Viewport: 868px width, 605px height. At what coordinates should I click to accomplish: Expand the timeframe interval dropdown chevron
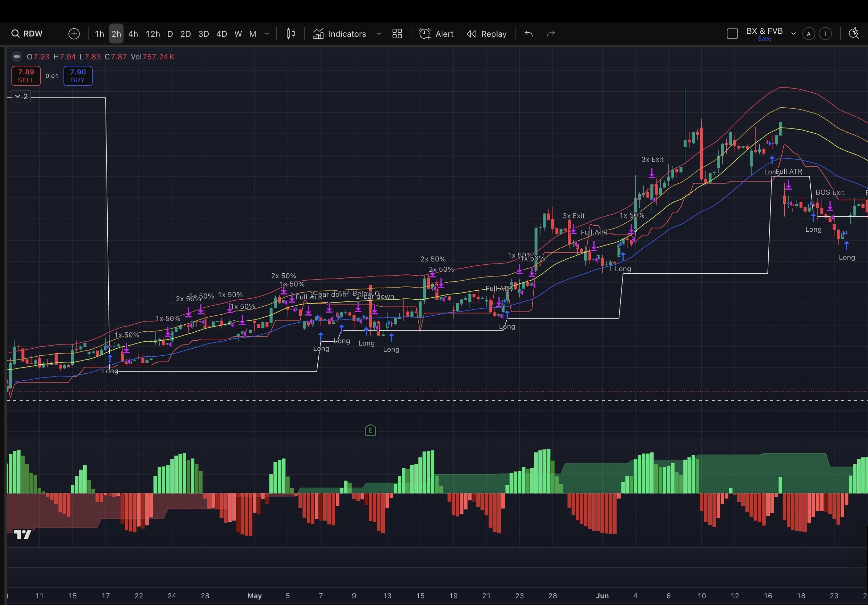pos(267,34)
